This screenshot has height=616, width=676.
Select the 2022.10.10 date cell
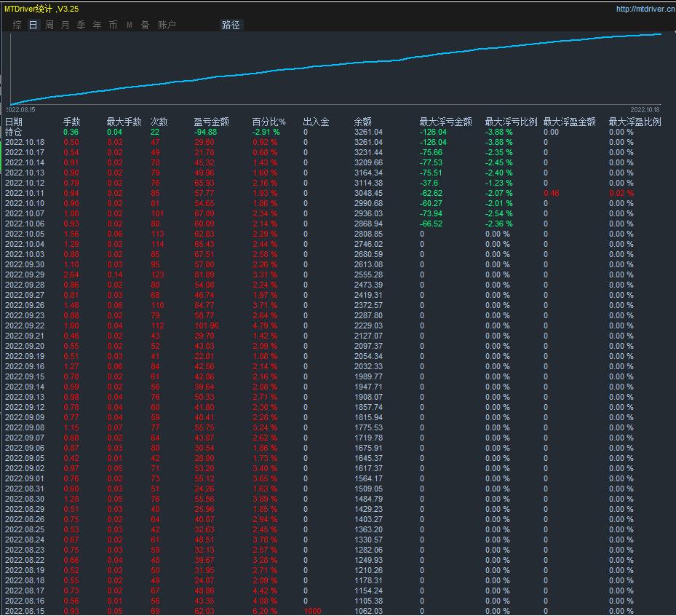click(25, 203)
